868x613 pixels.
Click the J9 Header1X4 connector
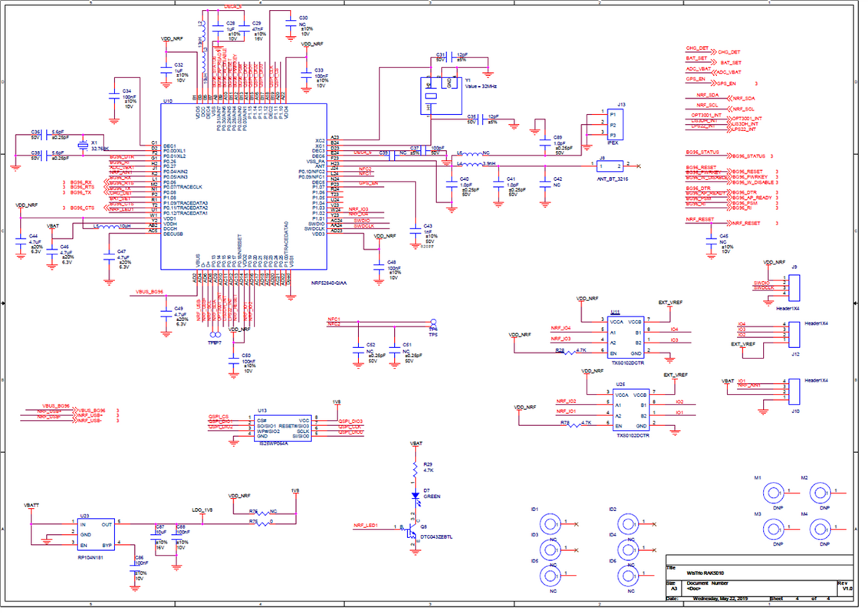point(794,287)
